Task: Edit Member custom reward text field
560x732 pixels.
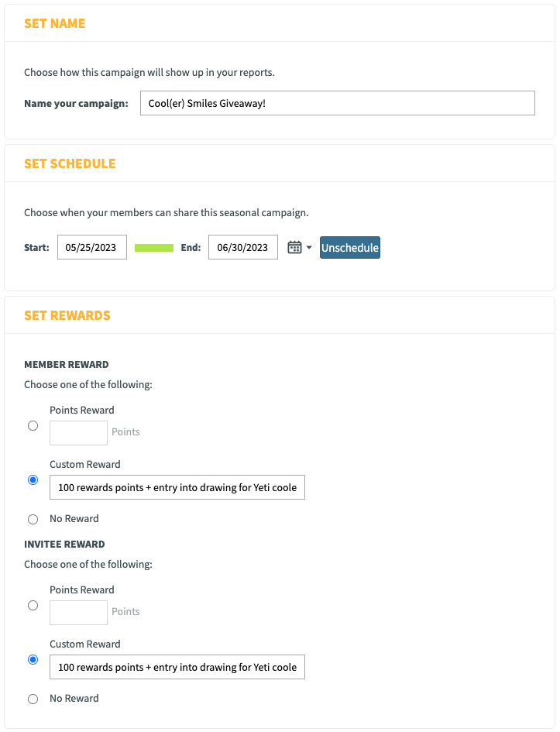Action: [x=177, y=487]
